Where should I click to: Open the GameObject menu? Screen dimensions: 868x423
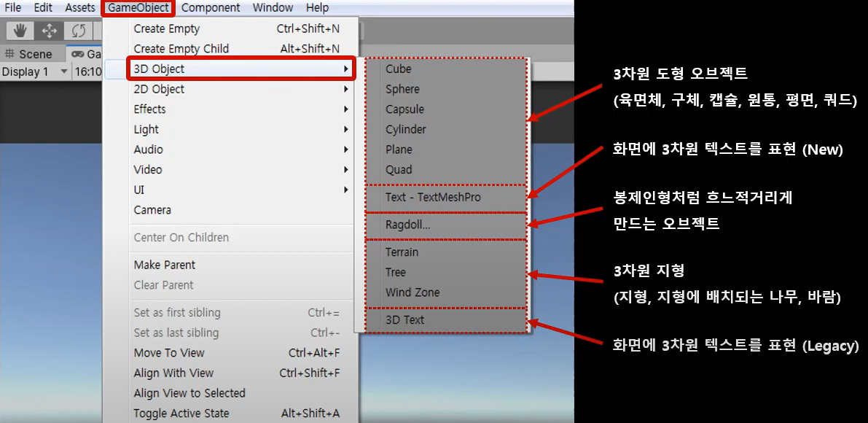138,8
